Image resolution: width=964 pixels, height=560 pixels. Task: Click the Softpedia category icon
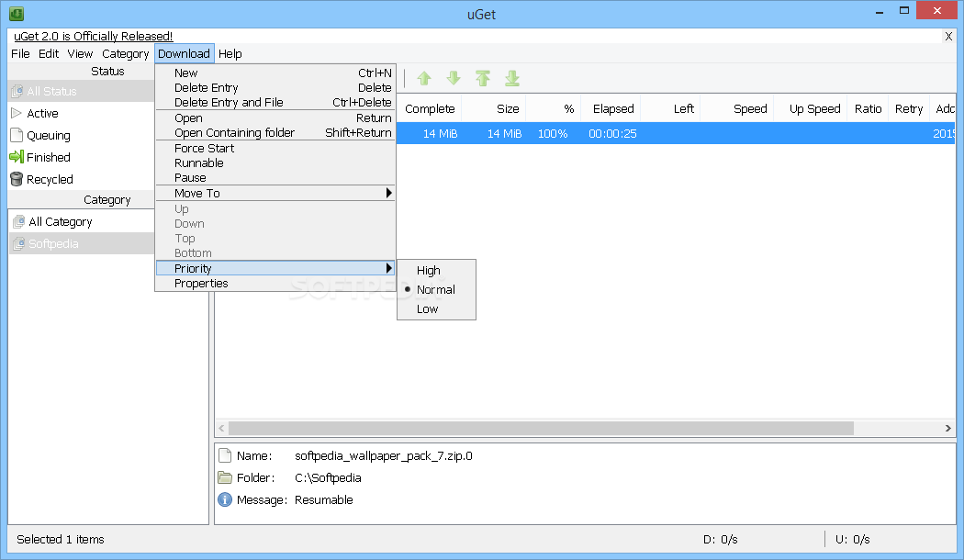[x=19, y=244]
